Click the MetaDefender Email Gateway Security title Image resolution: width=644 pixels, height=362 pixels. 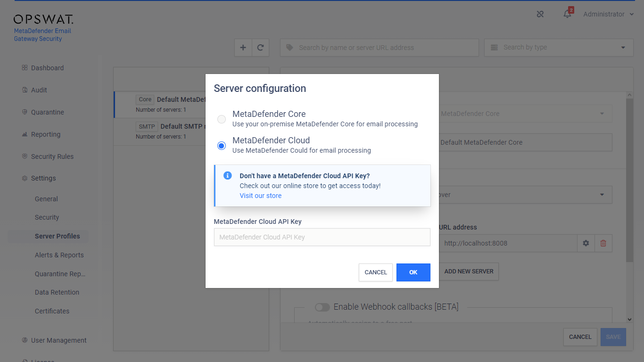tap(42, 35)
